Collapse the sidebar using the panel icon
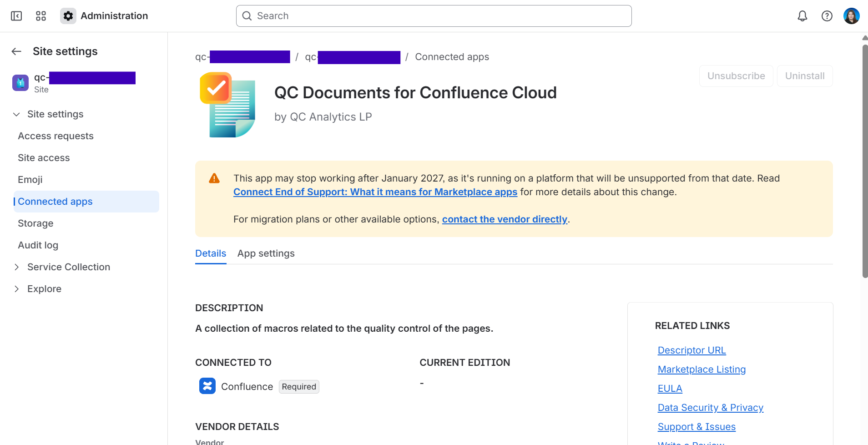The image size is (868, 445). click(x=16, y=16)
